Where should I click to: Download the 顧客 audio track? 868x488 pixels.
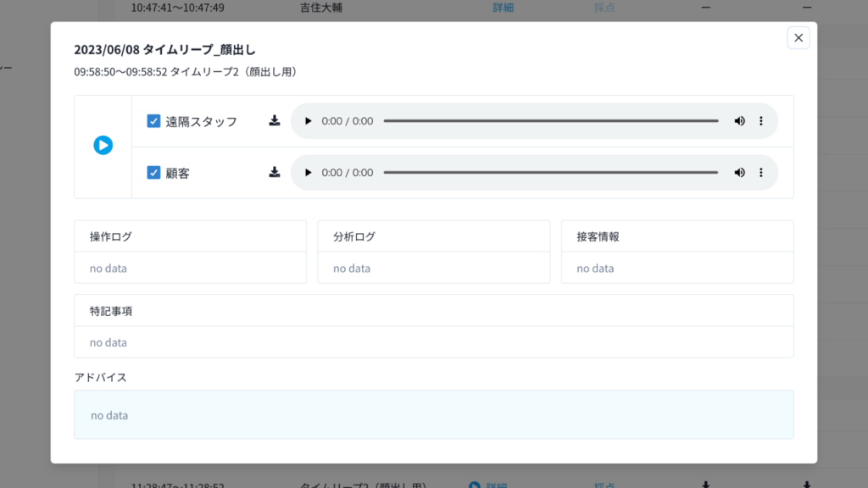pyautogui.click(x=275, y=173)
